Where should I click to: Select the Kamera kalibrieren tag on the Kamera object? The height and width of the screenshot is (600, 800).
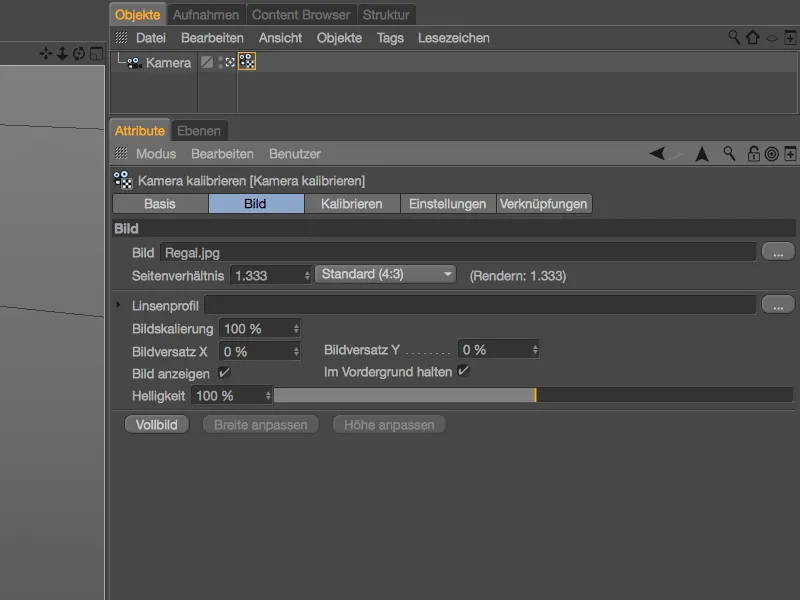pos(245,61)
